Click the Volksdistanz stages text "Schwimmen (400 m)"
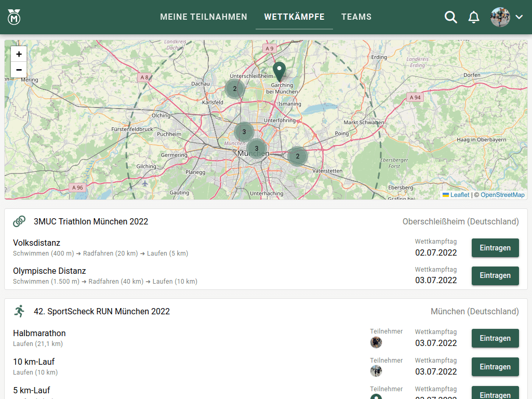 (44, 254)
